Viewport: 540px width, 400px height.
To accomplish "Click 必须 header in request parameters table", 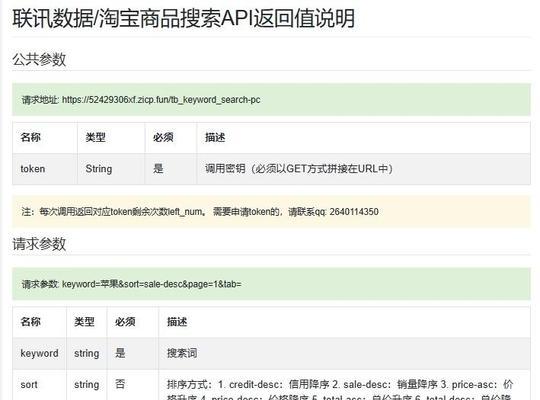I will coord(125,321).
